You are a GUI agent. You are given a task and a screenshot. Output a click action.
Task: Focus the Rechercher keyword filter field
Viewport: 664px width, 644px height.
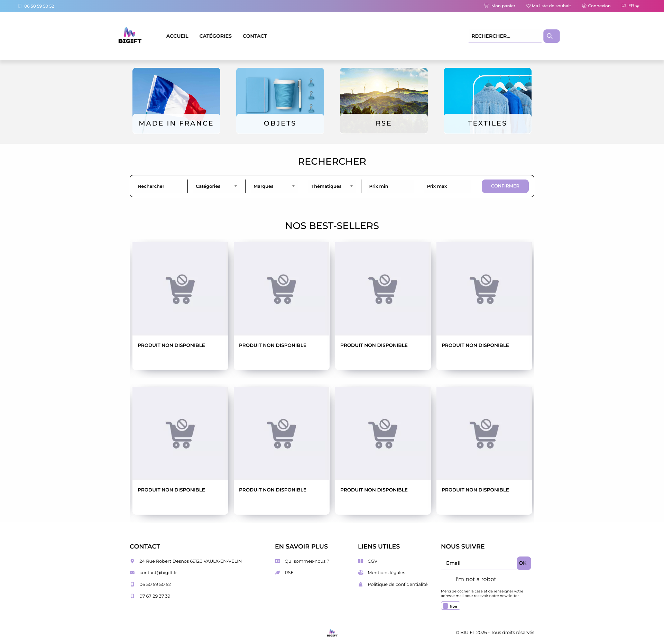[x=159, y=186]
